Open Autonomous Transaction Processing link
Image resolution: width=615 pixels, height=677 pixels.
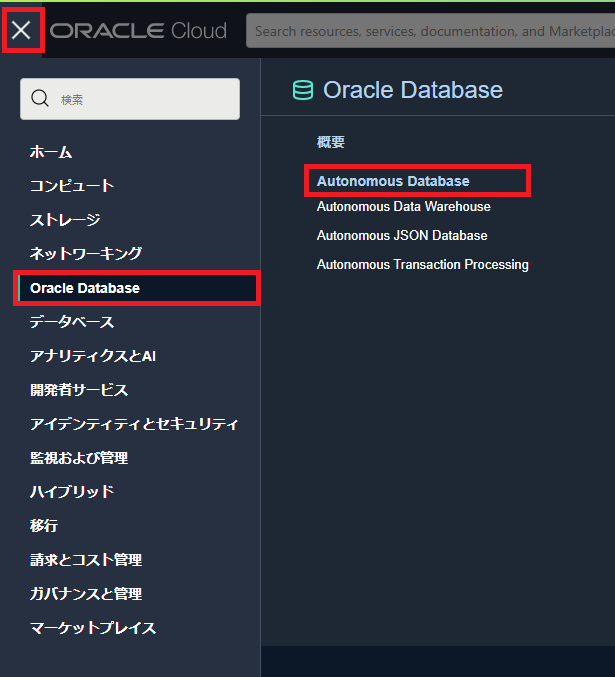point(423,264)
